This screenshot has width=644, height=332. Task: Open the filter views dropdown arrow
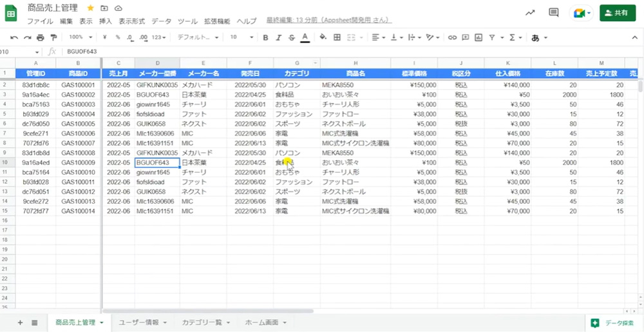(502, 38)
